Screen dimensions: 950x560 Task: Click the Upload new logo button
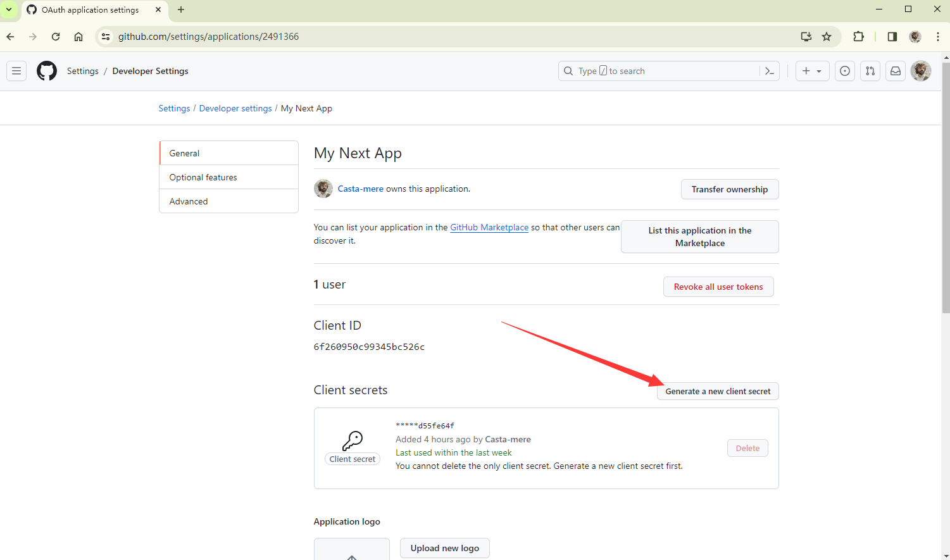445,548
